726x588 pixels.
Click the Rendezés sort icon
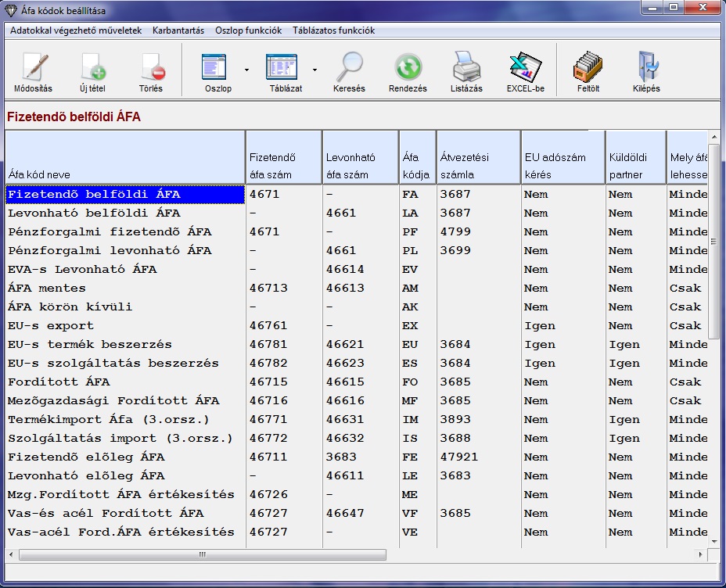408,69
